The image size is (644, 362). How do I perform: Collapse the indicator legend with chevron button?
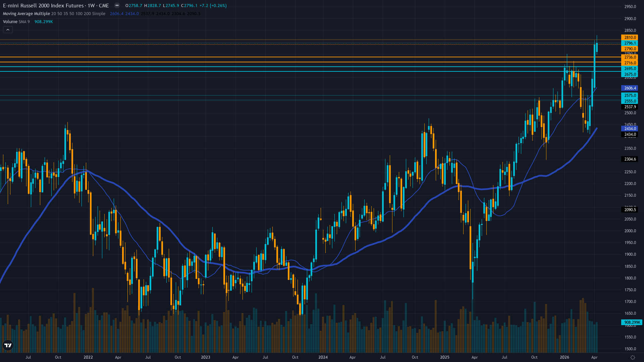(x=8, y=30)
